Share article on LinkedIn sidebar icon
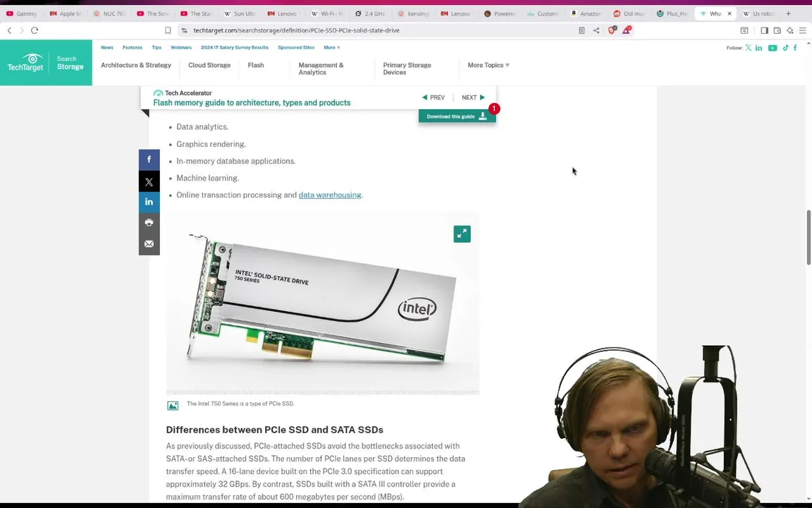This screenshot has width=812, height=508. tap(149, 202)
